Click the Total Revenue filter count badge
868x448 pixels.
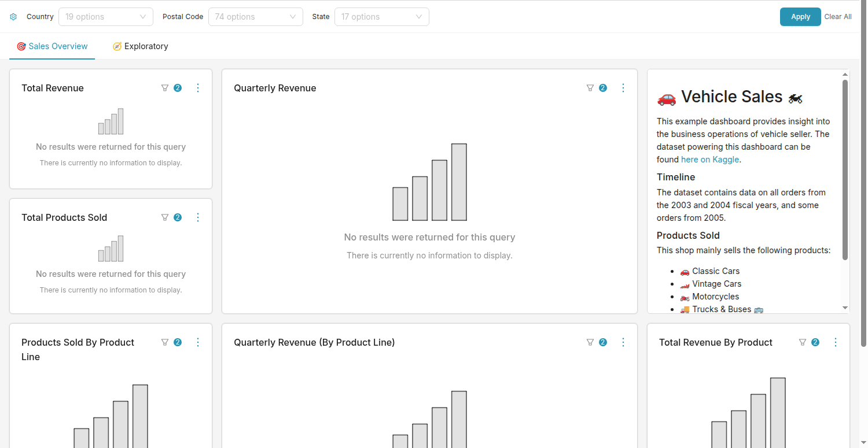(x=178, y=88)
